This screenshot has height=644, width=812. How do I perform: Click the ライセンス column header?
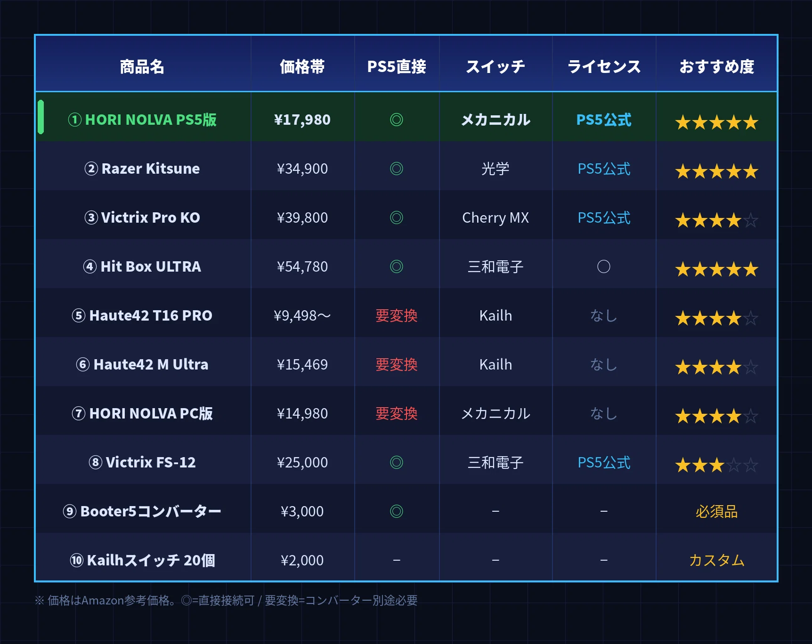[604, 67]
